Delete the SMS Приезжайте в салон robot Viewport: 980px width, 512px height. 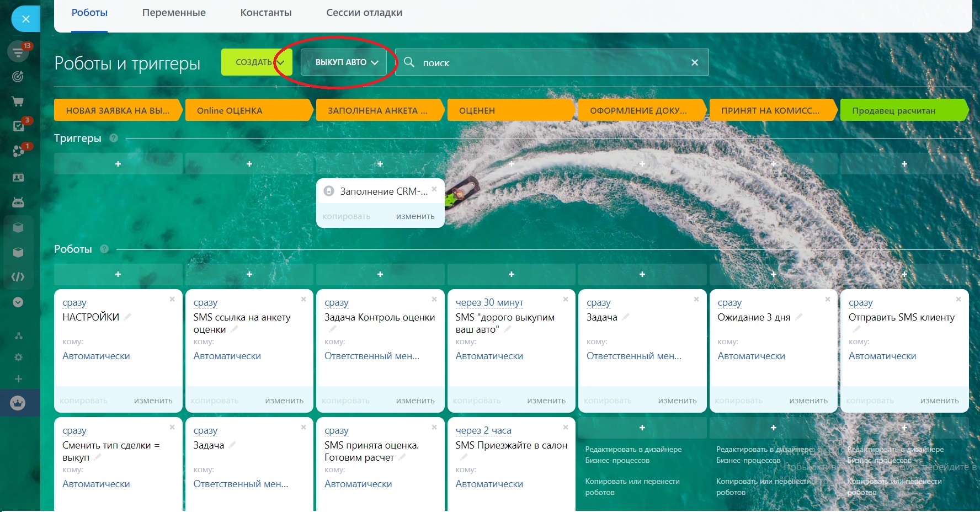[566, 427]
